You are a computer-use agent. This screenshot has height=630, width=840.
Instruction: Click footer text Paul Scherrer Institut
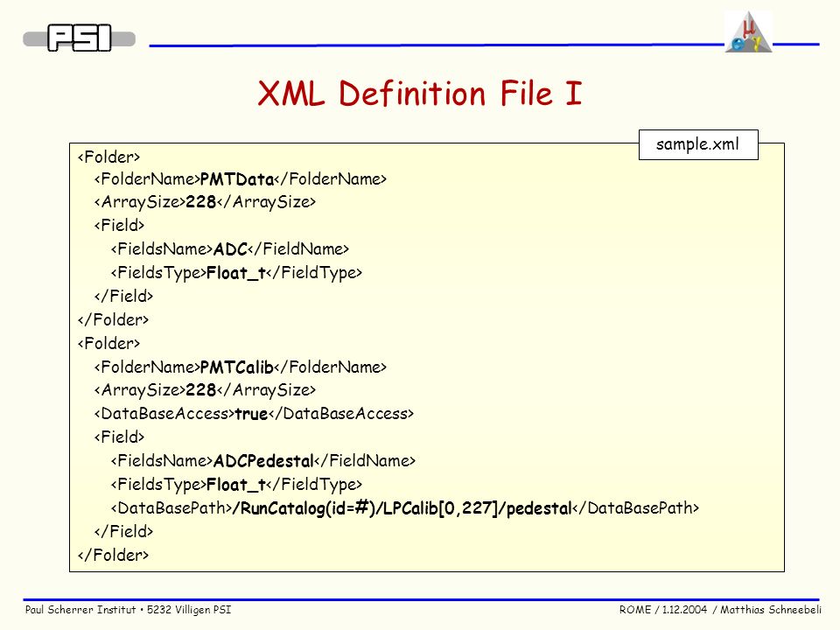tap(80, 610)
